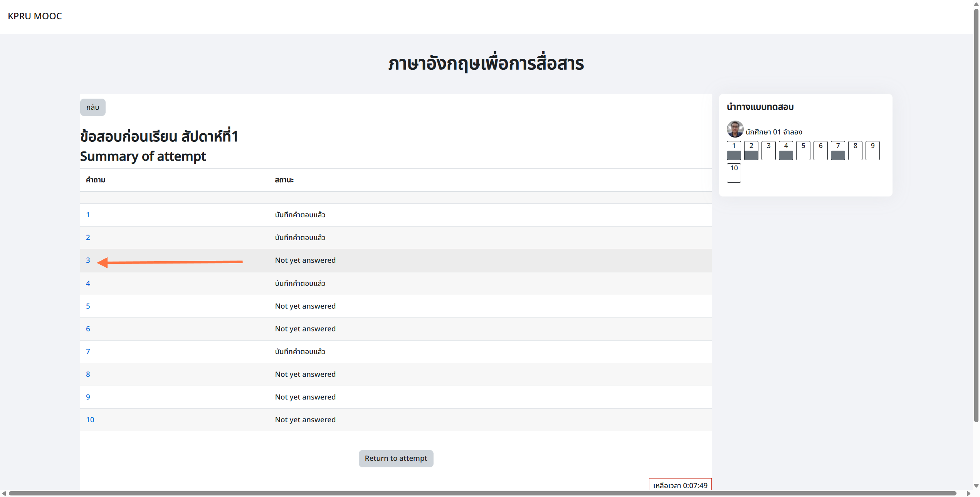Jump to question 2 in quiz navigation box
This screenshot has height=497, width=980.
point(751,151)
